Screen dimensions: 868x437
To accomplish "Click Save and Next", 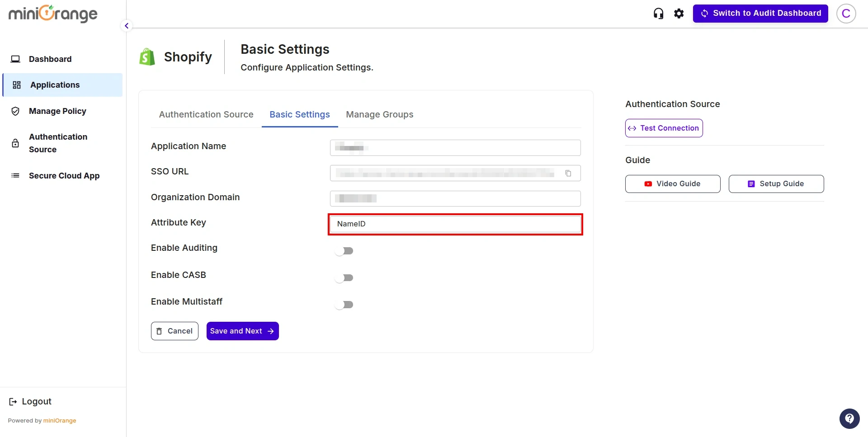I will (242, 331).
